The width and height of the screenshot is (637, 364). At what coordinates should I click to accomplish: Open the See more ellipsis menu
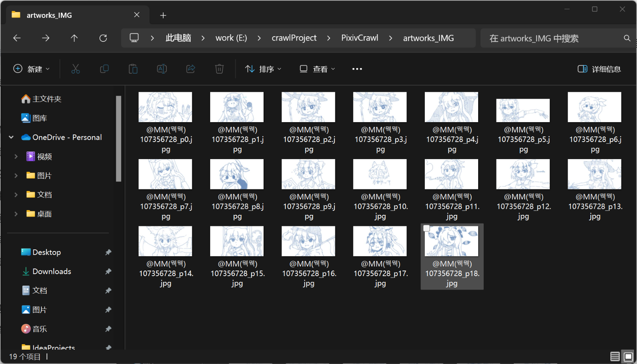pos(357,69)
